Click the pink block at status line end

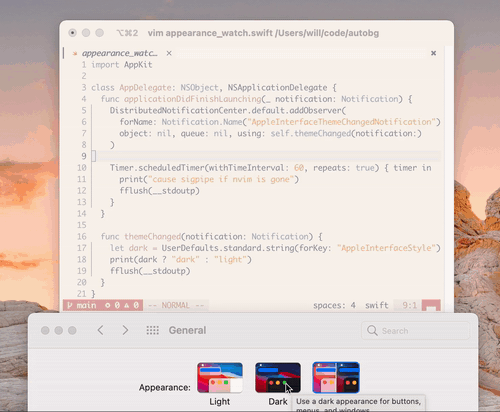coord(431,305)
